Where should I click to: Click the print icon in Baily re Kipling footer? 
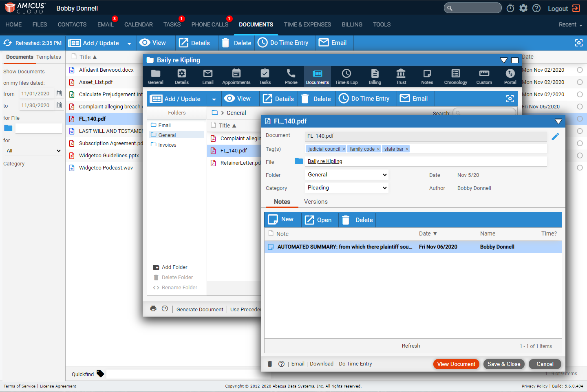(153, 308)
